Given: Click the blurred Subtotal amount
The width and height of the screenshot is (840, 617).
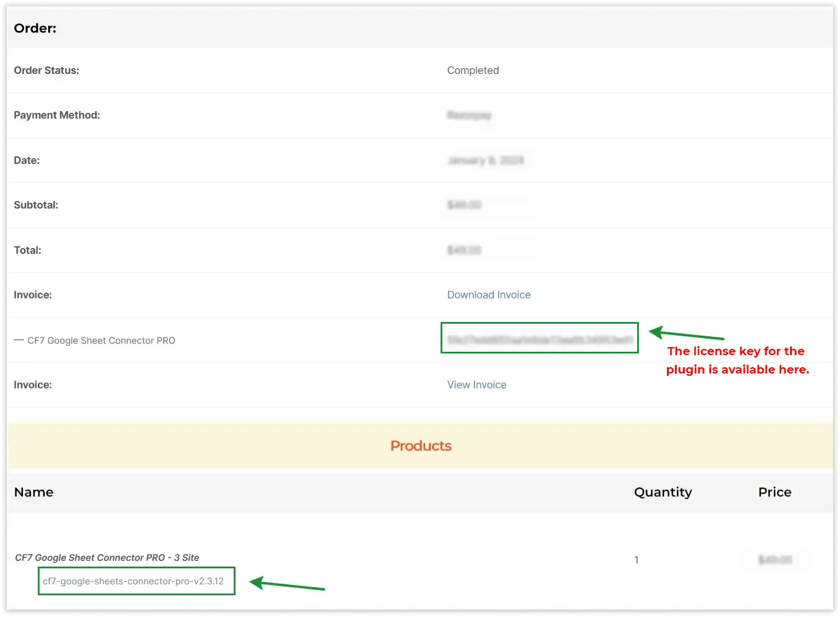Looking at the screenshot, I should click(464, 205).
